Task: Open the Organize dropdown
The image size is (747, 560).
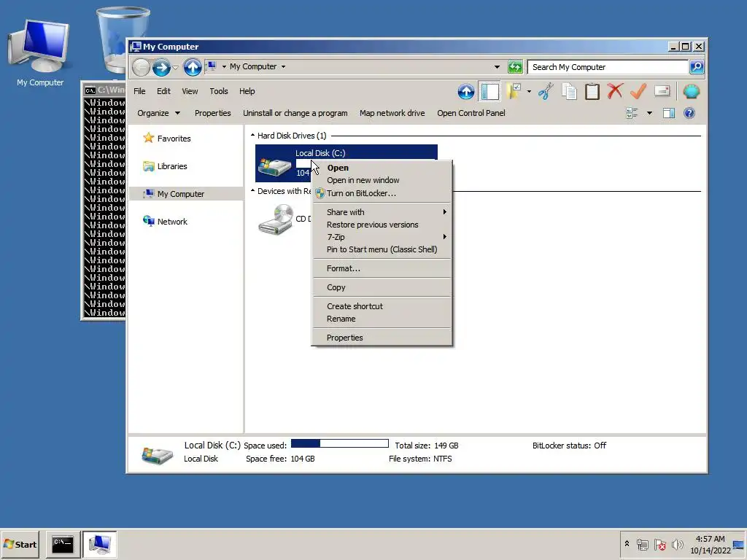Action: tap(158, 113)
